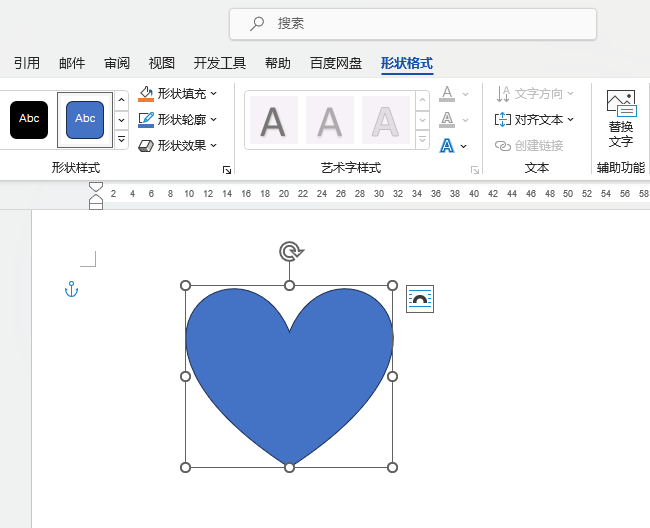Viewport: 650px width, 528px height.
Task: Go to previous row in the shape styles gallery
Action: [121, 100]
